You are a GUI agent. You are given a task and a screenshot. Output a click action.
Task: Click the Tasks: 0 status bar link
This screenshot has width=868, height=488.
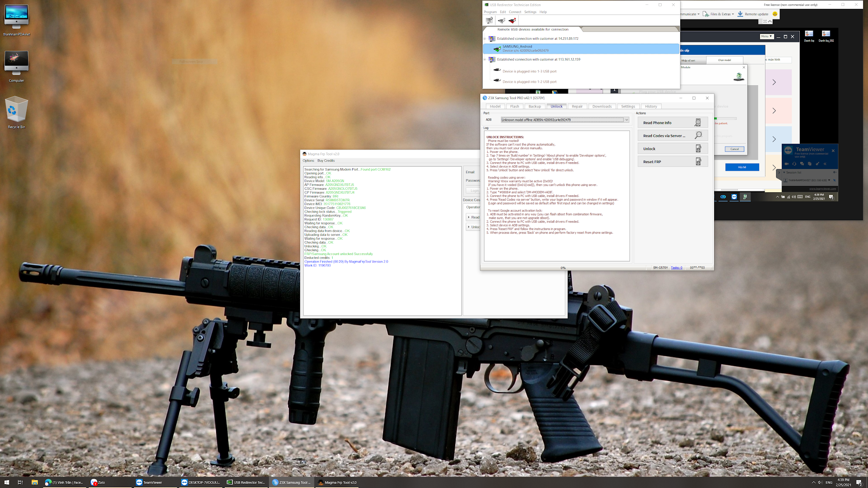(x=676, y=268)
